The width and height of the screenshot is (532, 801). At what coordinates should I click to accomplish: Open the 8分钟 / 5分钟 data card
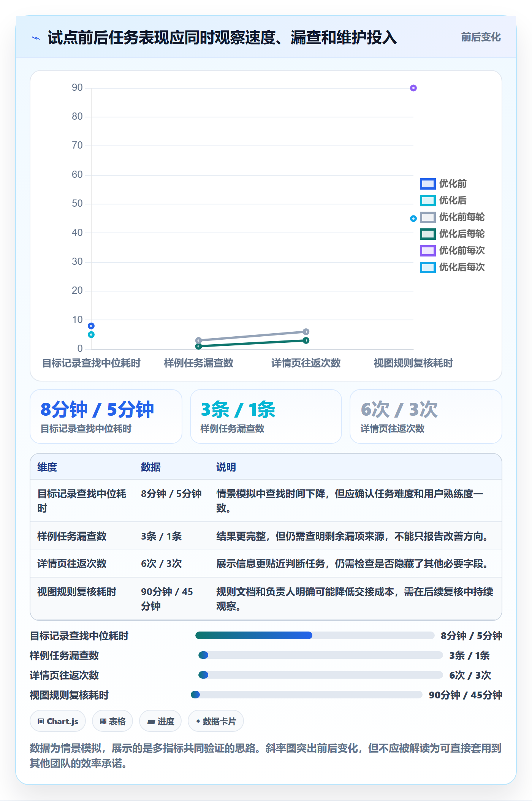click(106, 416)
